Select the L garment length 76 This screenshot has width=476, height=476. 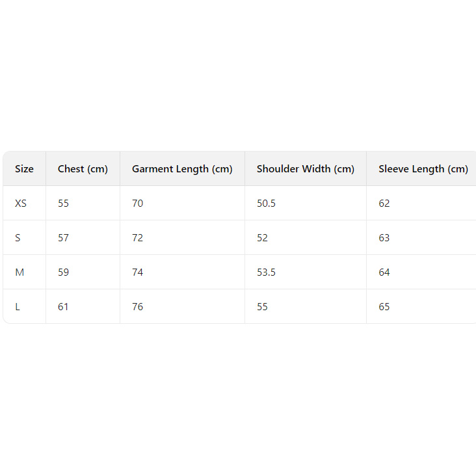tap(137, 307)
